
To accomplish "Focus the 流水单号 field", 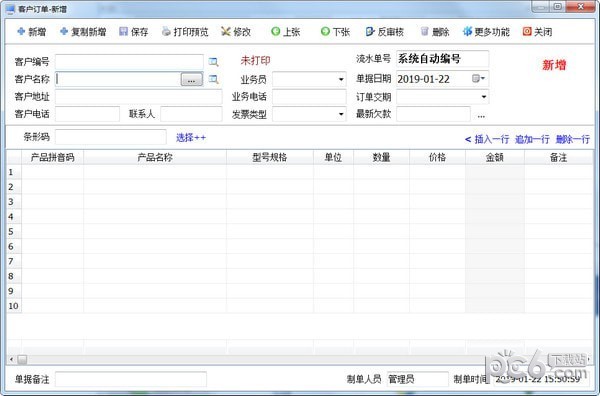I will click(442, 59).
